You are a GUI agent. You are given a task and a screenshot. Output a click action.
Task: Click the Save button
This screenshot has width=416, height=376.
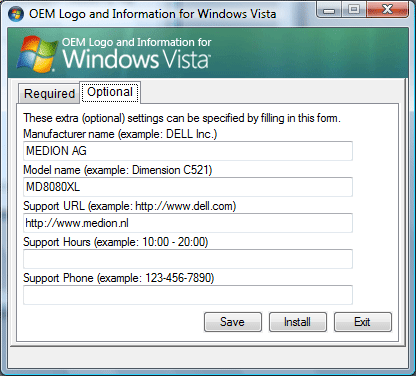pos(233,322)
